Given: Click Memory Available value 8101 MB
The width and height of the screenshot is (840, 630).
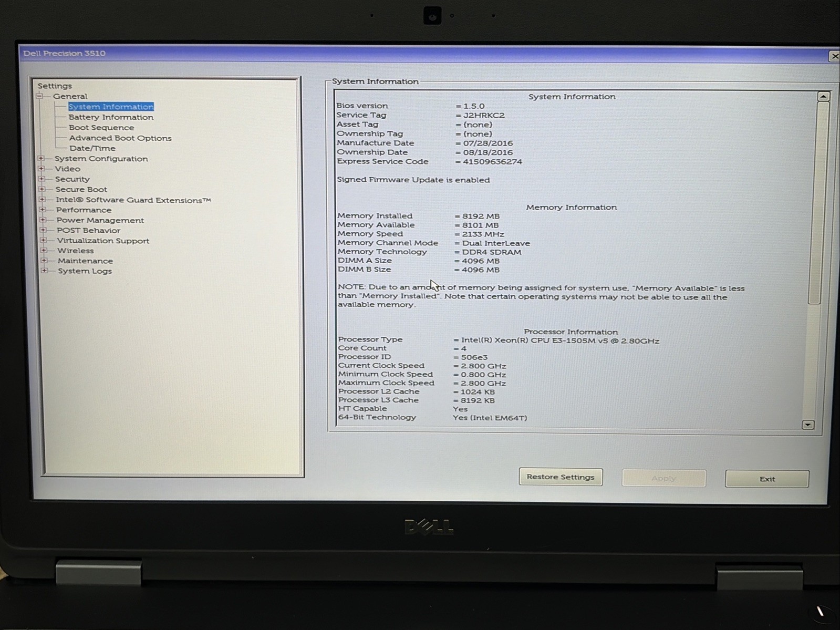Looking at the screenshot, I should [x=480, y=225].
